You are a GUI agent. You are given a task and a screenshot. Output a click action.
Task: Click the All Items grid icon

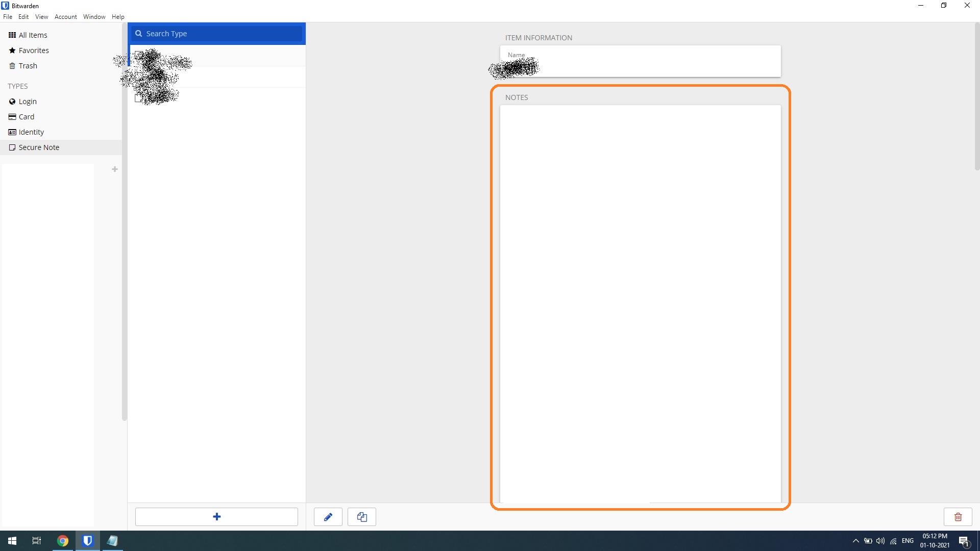tap(12, 35)
